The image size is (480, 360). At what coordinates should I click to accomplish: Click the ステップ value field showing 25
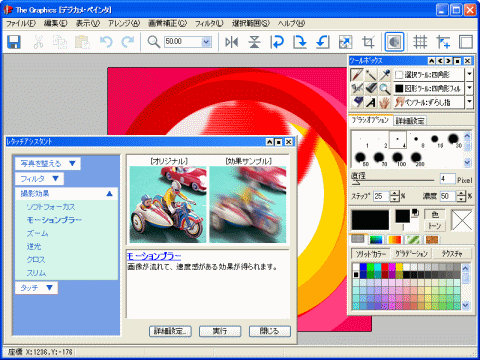pos(381,196)
